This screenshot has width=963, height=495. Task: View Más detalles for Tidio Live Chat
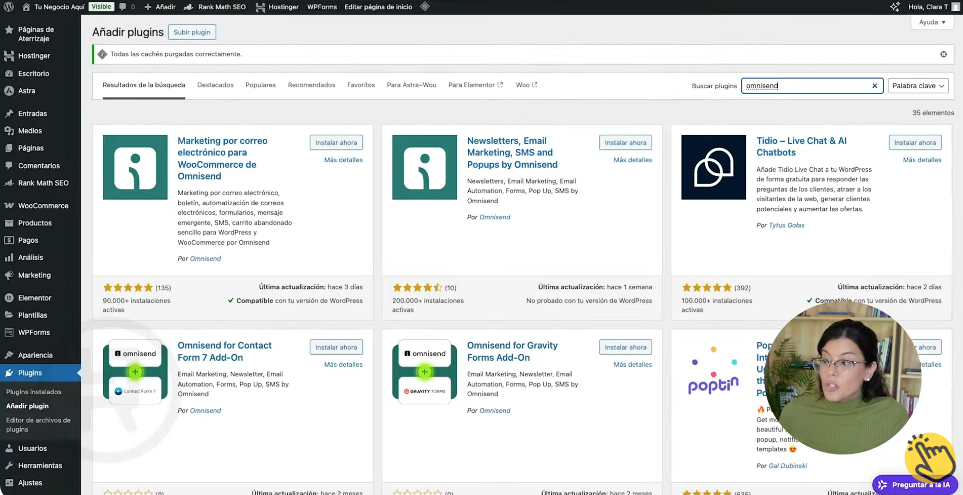[x=922, y=160]
